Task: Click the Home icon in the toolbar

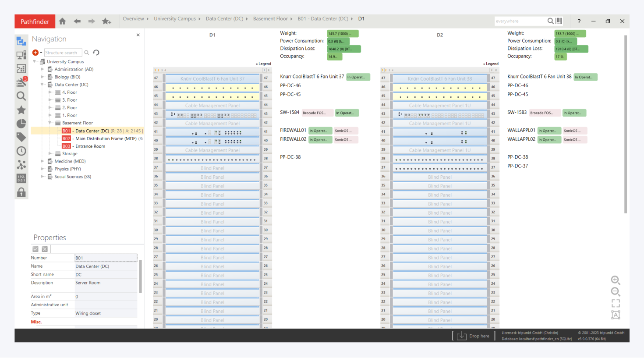Action: click(x=62, y=21)
